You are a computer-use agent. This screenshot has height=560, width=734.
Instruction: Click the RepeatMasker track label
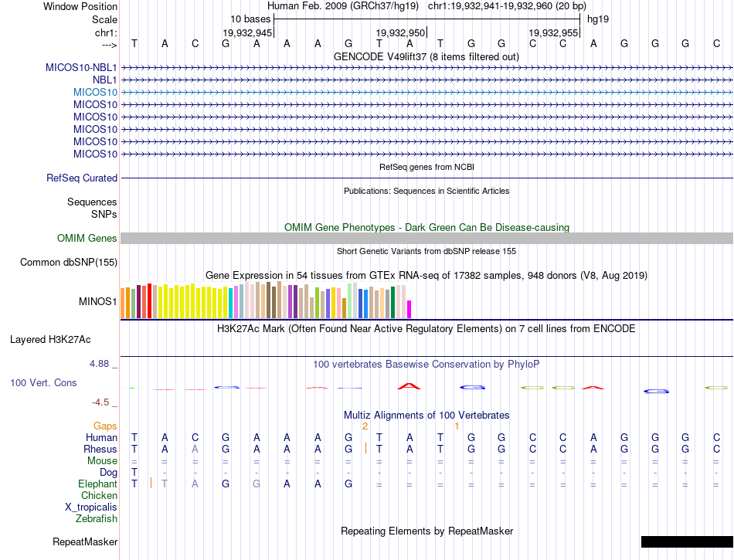[x=85, y=541]
